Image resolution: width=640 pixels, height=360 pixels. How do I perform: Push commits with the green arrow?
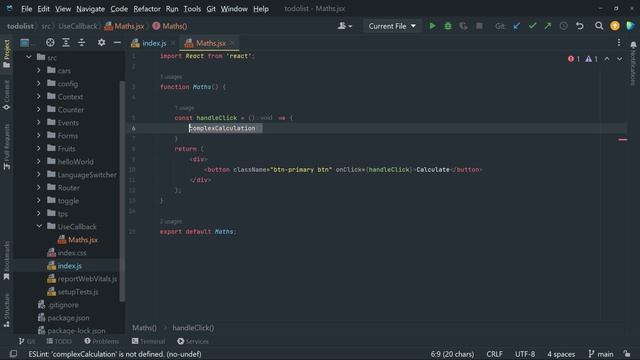548,26
